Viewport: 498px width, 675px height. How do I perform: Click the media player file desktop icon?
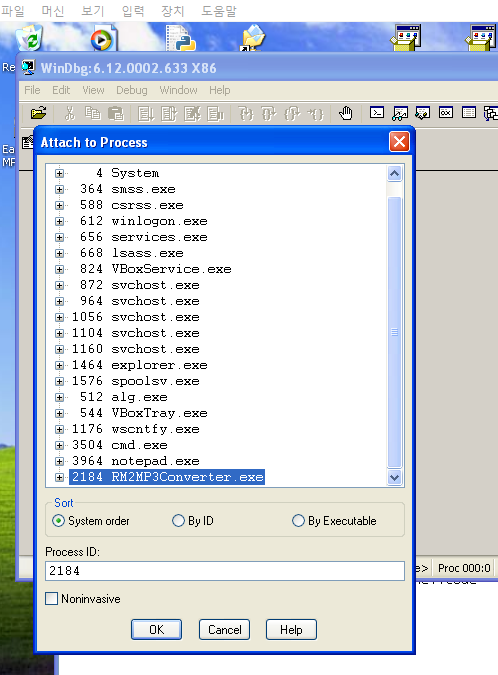(103, 38)
